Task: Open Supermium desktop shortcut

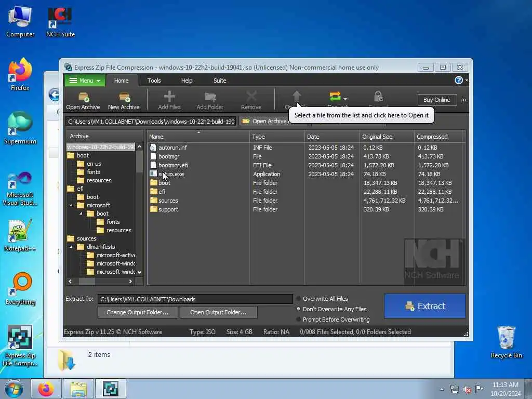Action: [x=20, y=128]
